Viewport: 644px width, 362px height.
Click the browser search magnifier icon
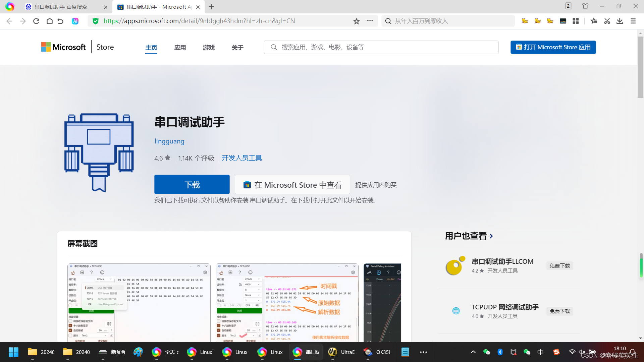tap(388, 21)
